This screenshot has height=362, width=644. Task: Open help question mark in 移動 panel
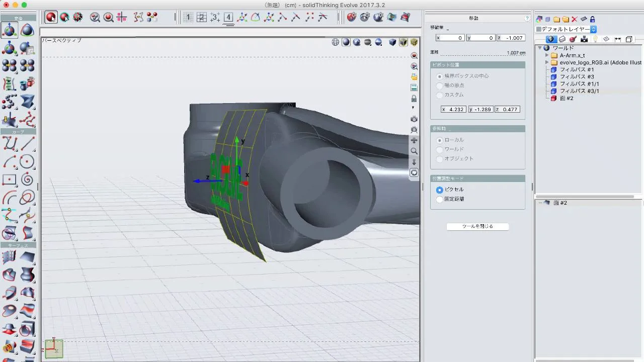tap(527, 18)
